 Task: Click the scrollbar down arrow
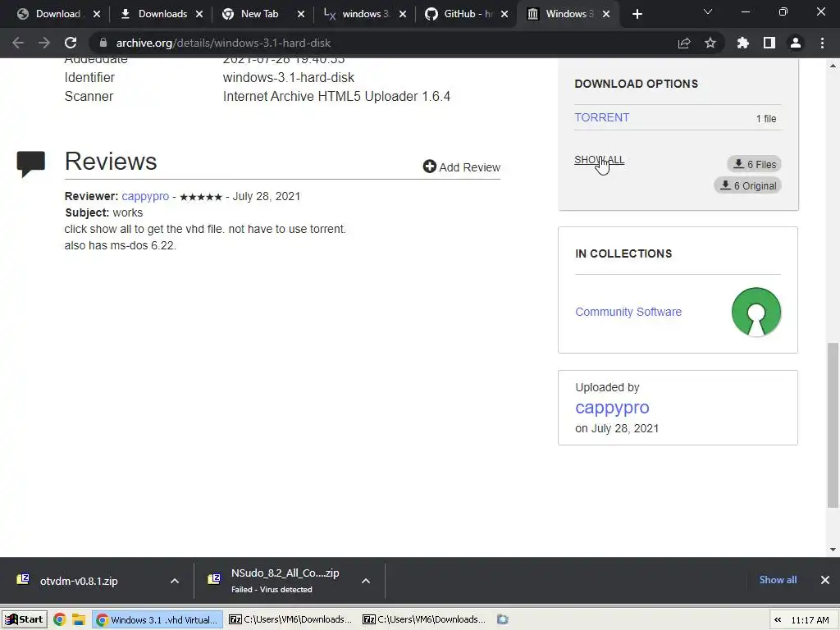(x=833, y=549)
